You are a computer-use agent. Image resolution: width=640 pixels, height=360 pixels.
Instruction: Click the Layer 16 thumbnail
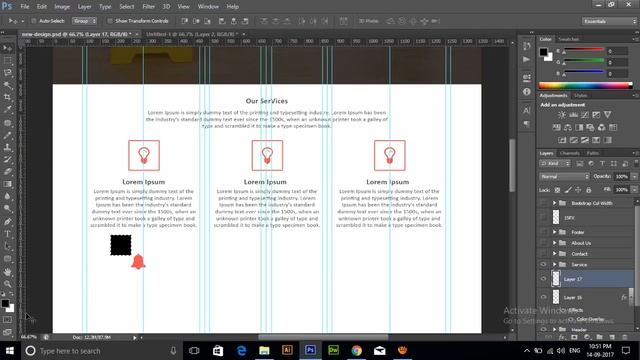(x=556, y=297)
